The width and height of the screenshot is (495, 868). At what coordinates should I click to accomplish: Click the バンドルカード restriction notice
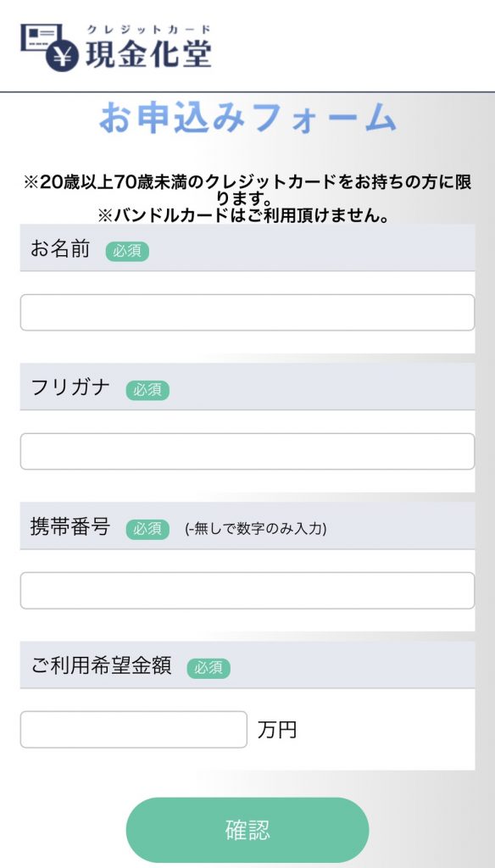coord(242,216)
